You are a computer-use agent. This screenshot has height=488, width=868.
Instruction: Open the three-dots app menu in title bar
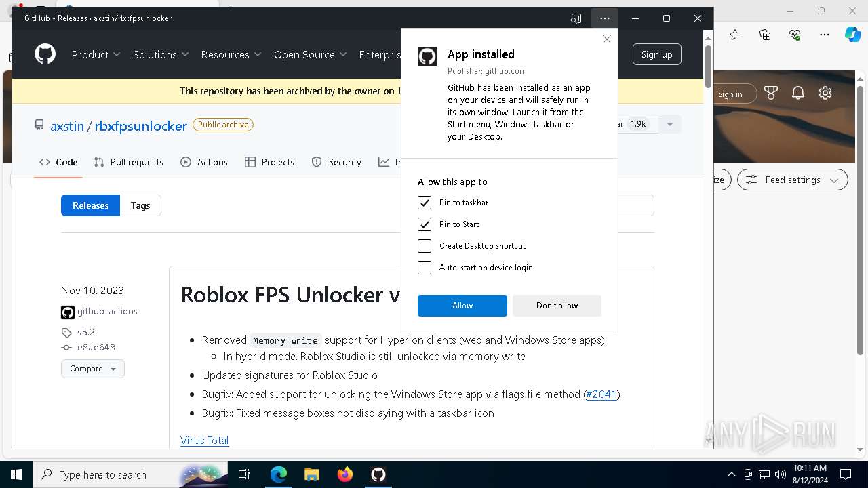(604, 18)
